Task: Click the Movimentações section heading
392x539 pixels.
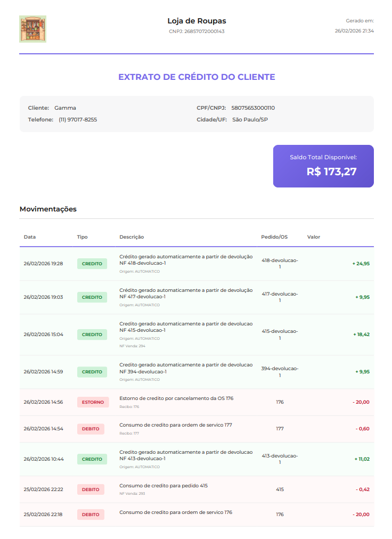Action: pyautogui.click(x=48, y=209)
